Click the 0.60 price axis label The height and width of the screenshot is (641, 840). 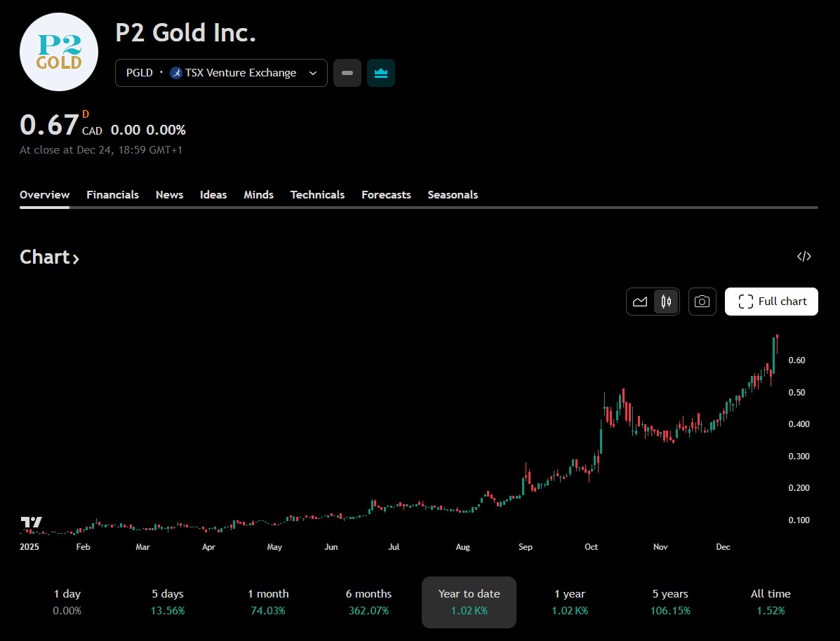point(796,360)
